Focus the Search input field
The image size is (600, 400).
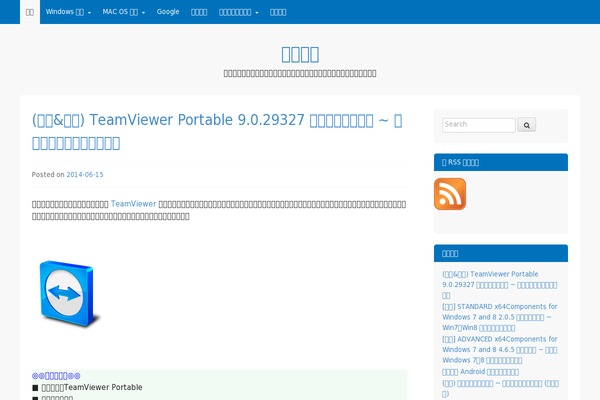(x=479, y=125)
